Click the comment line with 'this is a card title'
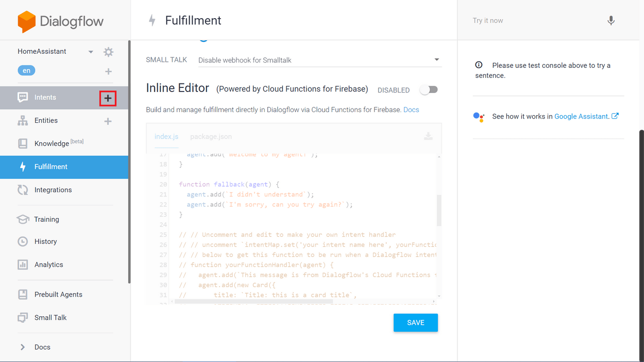644x362 pixels. [x=268, y=295]
